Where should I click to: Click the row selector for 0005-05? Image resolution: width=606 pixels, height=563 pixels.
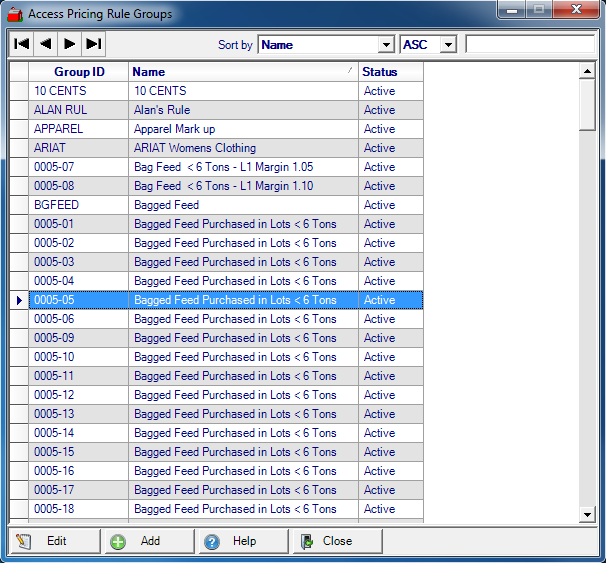[18, 300]
